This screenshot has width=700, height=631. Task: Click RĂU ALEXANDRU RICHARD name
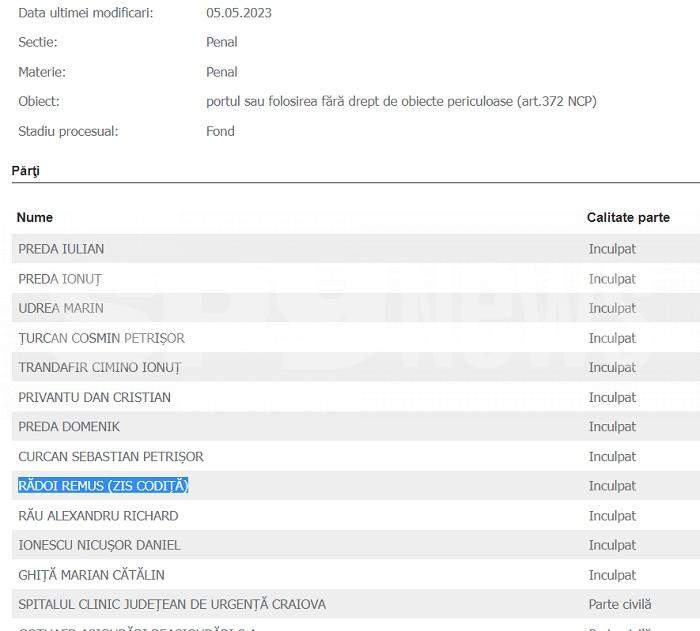pos(98,516)
